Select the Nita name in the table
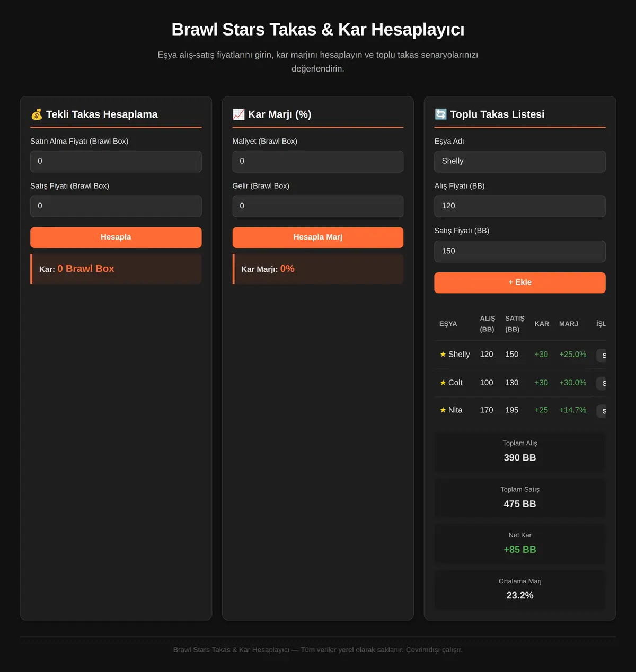The height and width of the screenshot is (672, 636). (455, 410)
